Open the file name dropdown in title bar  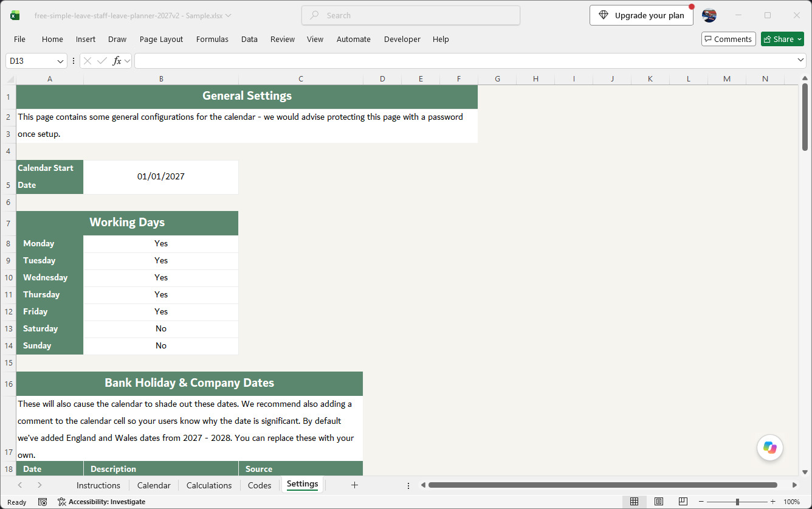coord(228,16)
